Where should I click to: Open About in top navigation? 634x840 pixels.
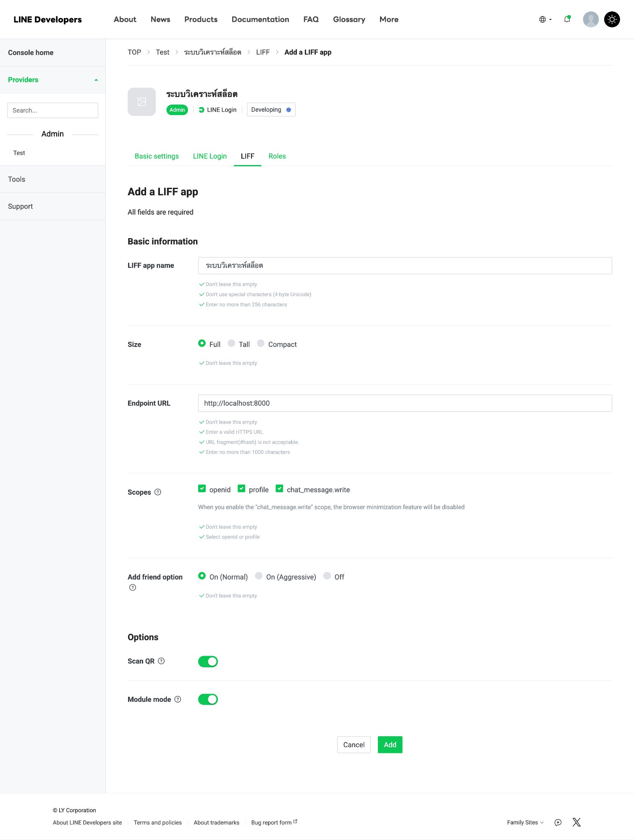click(x=125, y=19)
